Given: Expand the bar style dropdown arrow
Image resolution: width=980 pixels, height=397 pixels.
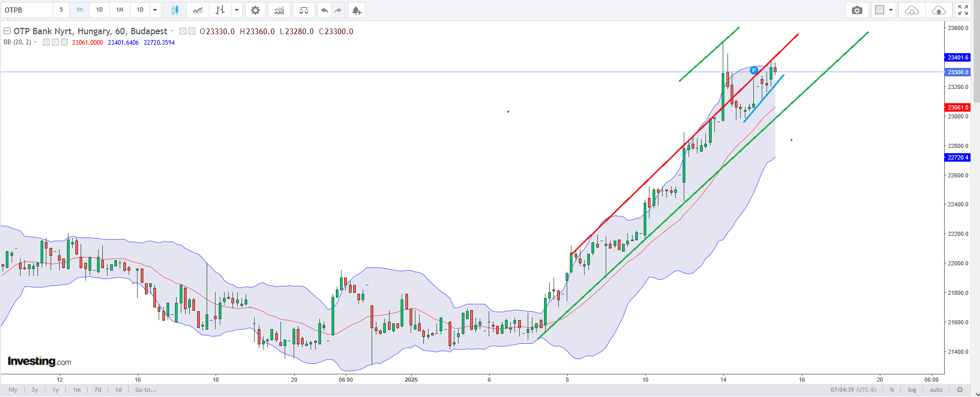Looking at the screenshot, I should click(x=237, y=10).
